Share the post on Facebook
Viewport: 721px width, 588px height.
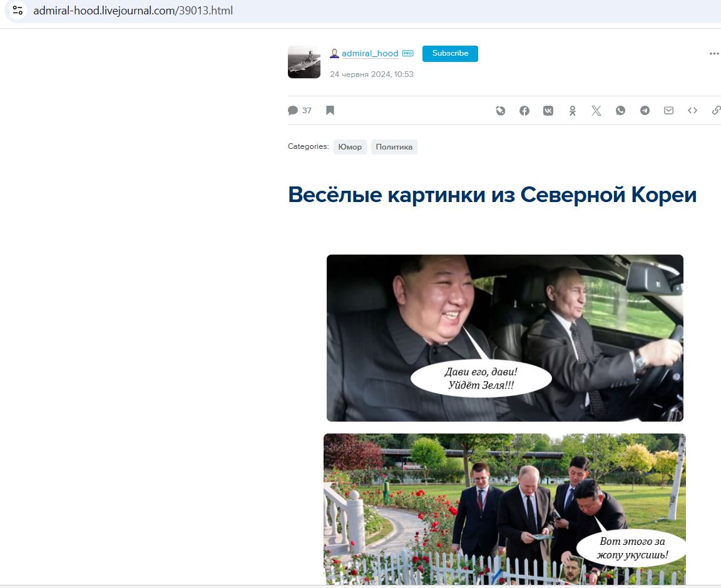pyautogui.click(x=524, y=111)
